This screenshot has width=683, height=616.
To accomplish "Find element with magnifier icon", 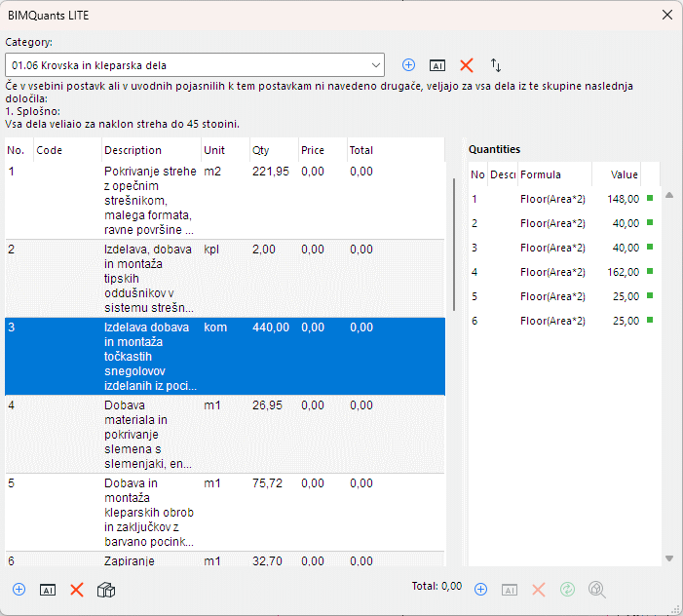I will click(x=596, y=590).
